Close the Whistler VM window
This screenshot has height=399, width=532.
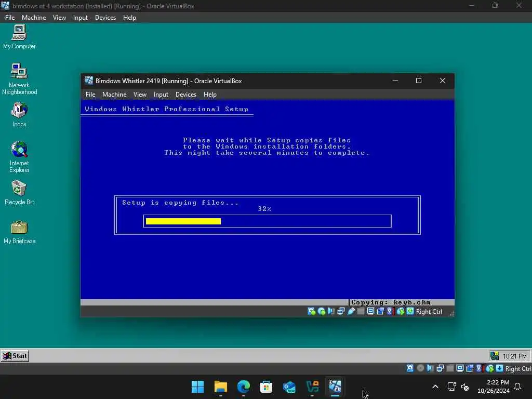pyautogui.click(x=443, y=81)
